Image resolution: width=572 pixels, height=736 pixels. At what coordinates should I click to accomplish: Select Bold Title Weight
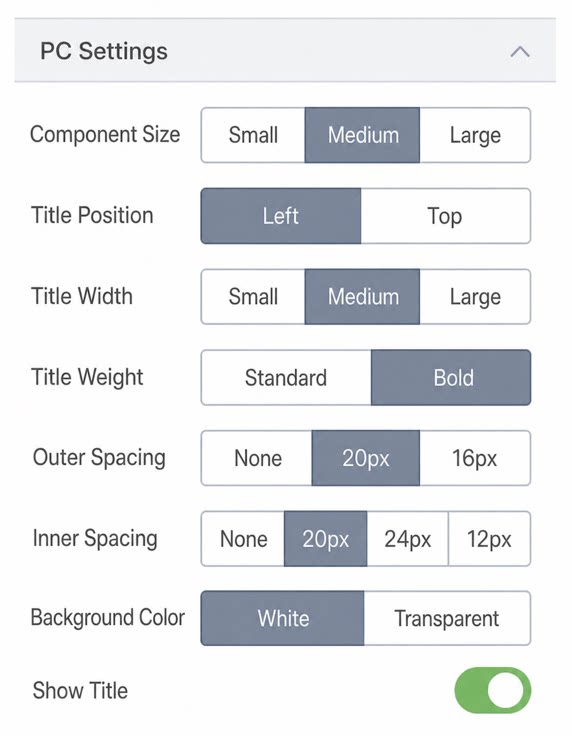pyautogui.click(x=451, y=377)
